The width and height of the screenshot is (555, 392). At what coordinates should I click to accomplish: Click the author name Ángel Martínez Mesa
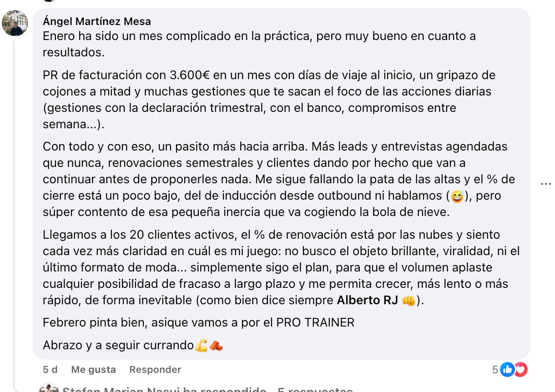click(x=97, y=21)
